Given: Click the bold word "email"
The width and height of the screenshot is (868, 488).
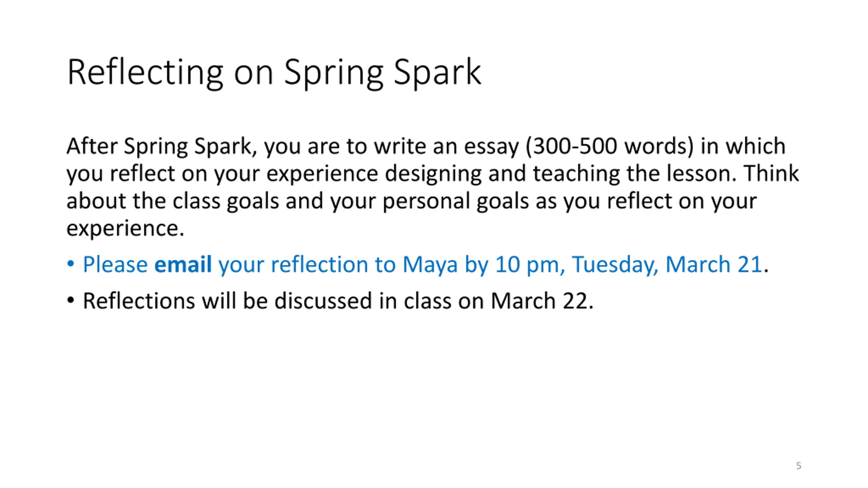Looking at the screenshot, I should [183, 264].
